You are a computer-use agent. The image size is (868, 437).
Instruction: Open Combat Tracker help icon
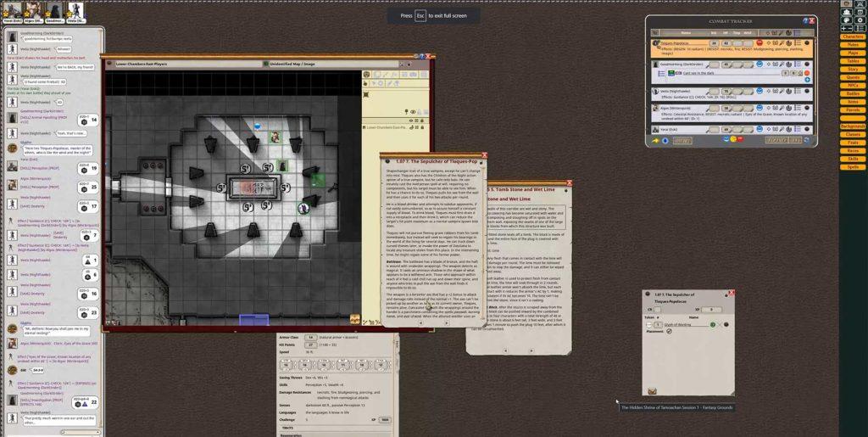[x=805, y=21]
